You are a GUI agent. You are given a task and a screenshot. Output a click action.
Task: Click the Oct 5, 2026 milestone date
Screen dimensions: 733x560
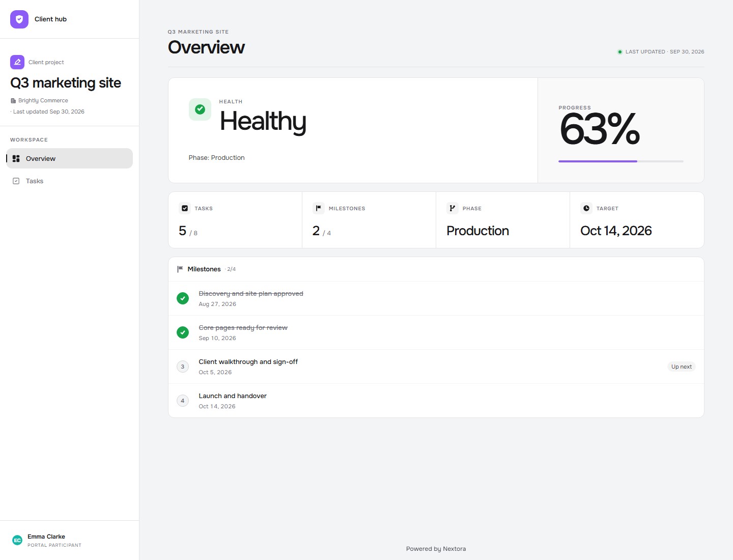(x=215, y=372)
